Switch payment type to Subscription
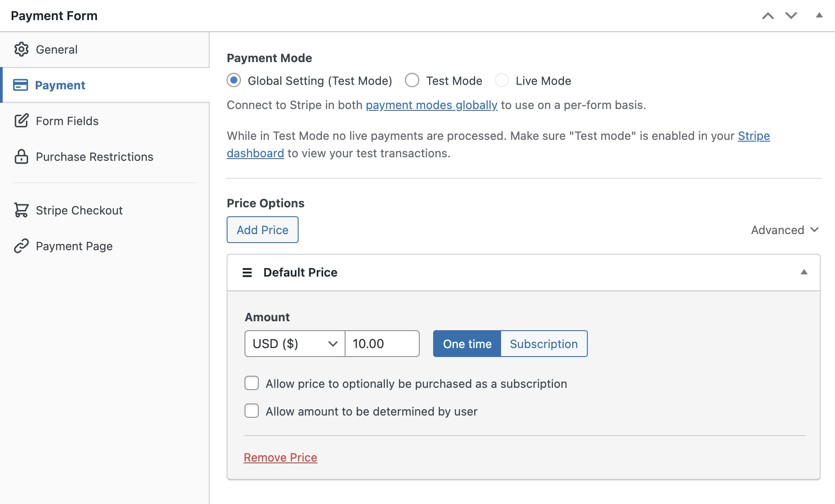Image resolution: width=835 pixels, height=504 pixels. [544, 344]
